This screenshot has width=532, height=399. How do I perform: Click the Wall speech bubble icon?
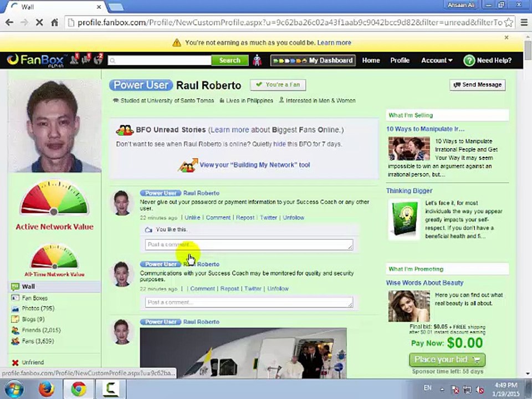click(15, 287)
